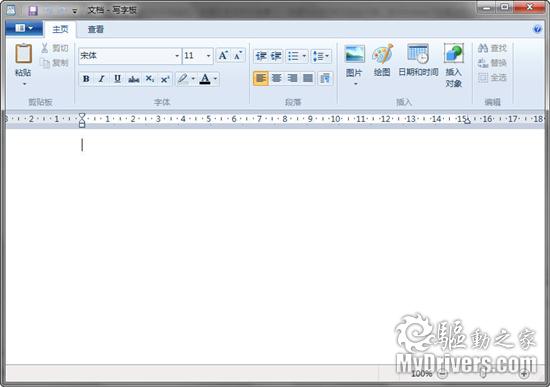Image resolution: width=550 pixels, height=387 pixels.
Task: Click the 粘贴 clipboard paste icon
Action: point(24,54)
